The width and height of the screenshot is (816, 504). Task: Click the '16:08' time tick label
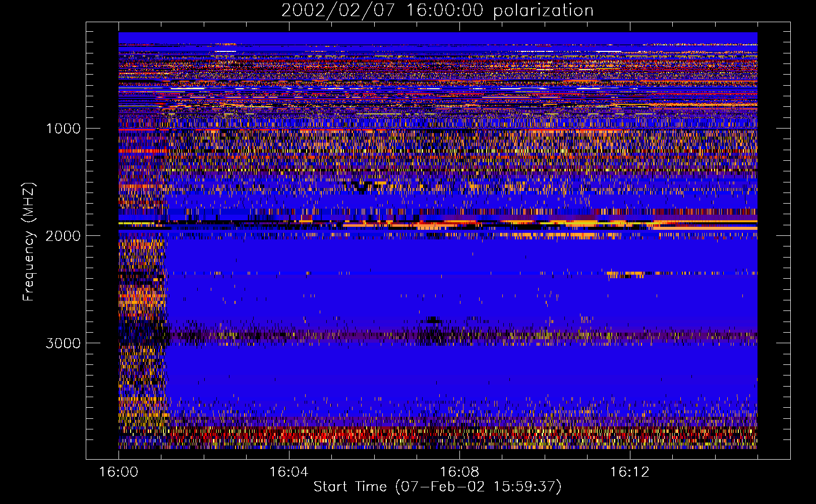459,472
